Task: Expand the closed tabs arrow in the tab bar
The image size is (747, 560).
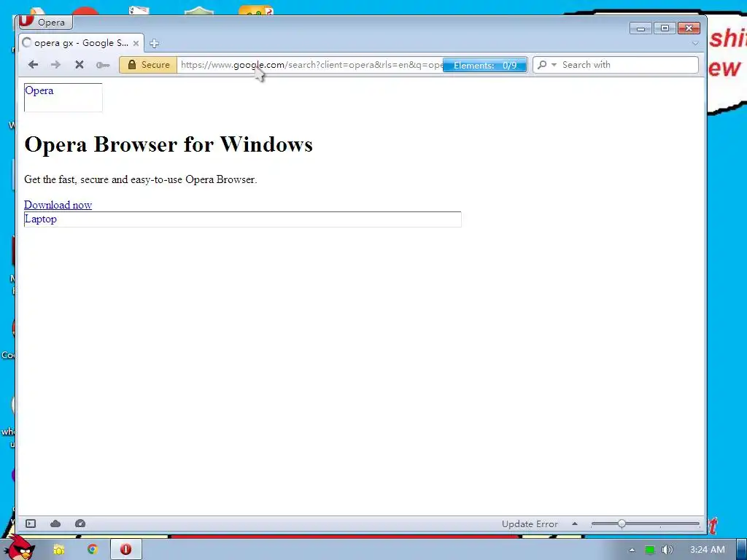Action: click(695, 43)
